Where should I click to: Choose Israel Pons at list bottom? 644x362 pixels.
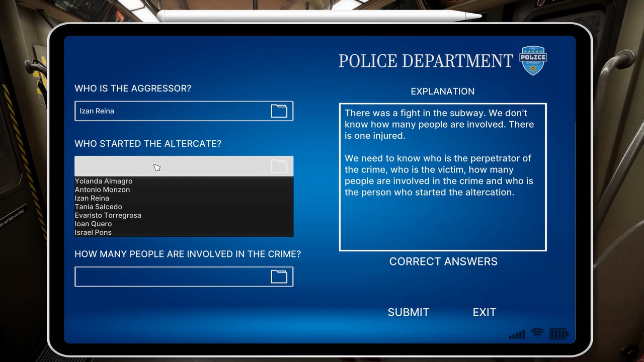(93, 232)
